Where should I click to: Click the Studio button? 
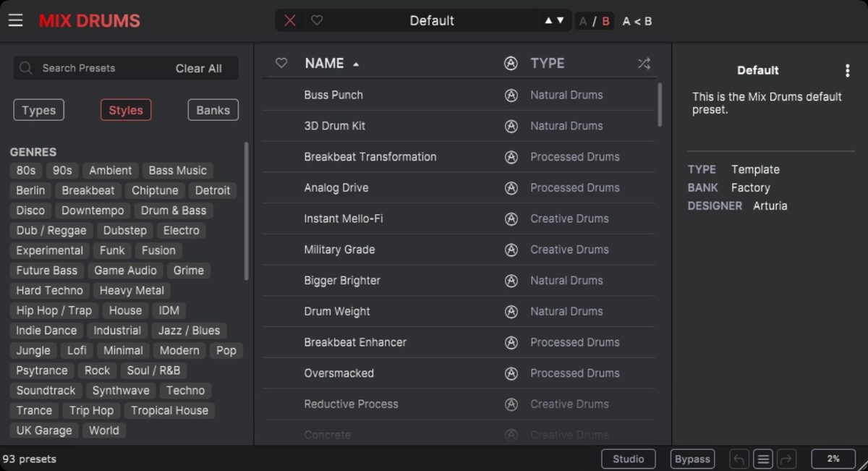click(629, 459)
